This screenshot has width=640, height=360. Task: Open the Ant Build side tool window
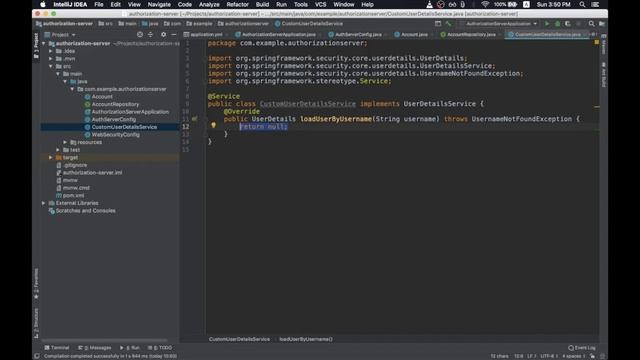click(604, 74)
